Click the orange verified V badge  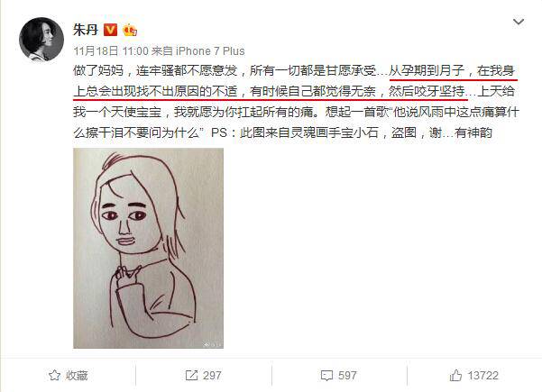click(111, 30)
